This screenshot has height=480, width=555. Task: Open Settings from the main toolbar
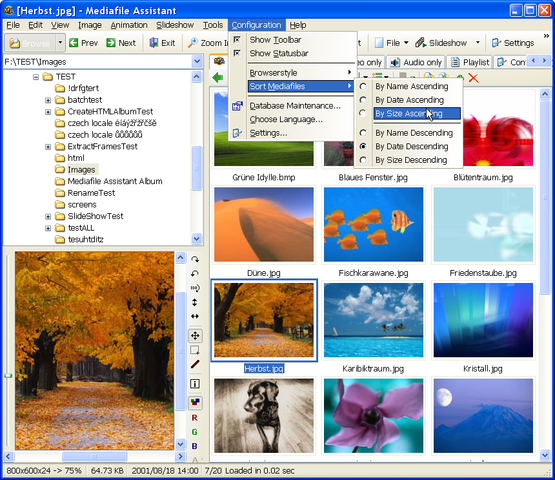tap(513, 43)
